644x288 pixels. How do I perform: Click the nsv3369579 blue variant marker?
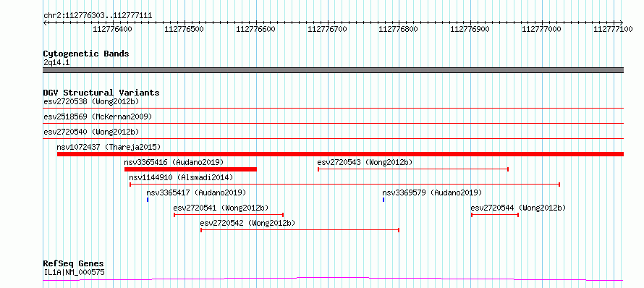coord(384,200)
